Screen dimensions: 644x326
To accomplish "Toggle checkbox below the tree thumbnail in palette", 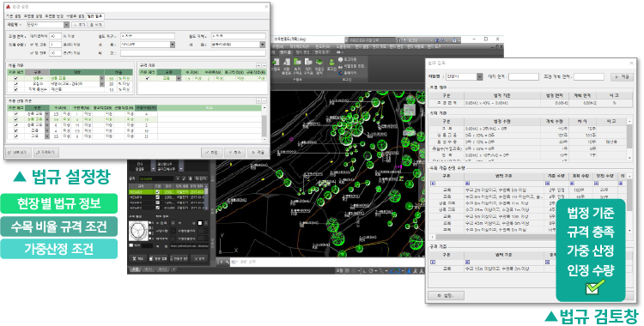I will coord(131,245).
